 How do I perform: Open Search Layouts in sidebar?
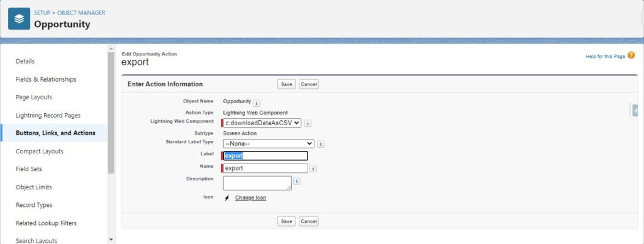coord(36,241)
